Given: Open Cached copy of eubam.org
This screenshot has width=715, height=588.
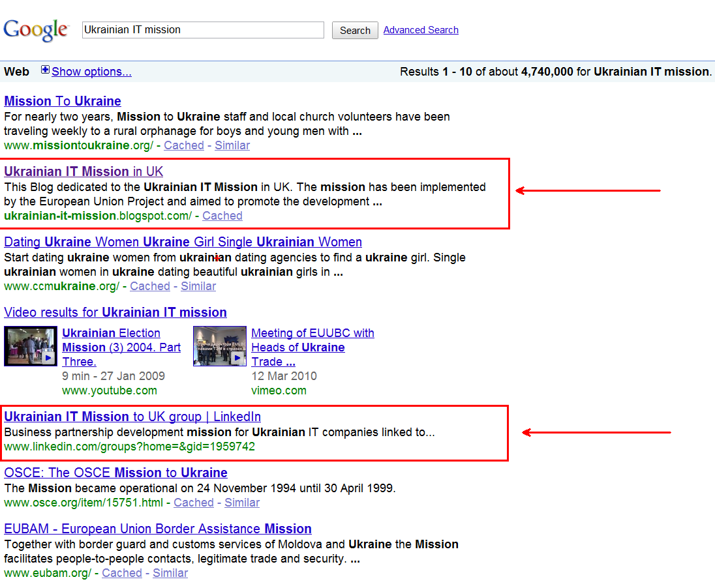Looking at the screenshot, I should [x=122, y=573].
